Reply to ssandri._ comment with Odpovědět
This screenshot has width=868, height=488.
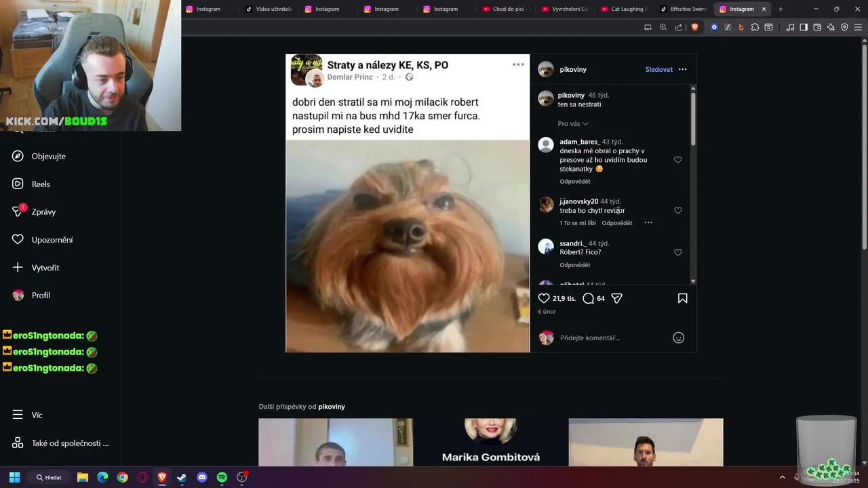click(x=575, y=265)
